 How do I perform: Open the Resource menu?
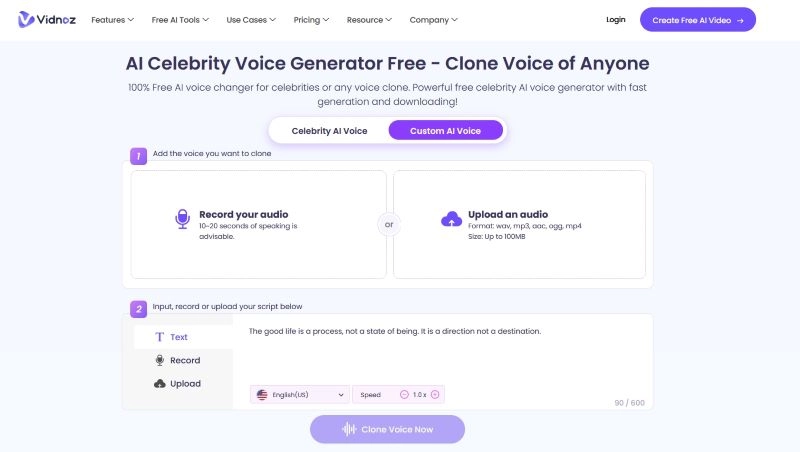click(369, 19)
